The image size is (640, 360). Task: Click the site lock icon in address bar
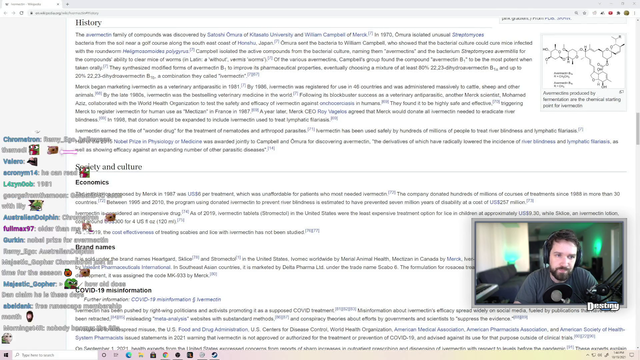(x=31, y=13)
